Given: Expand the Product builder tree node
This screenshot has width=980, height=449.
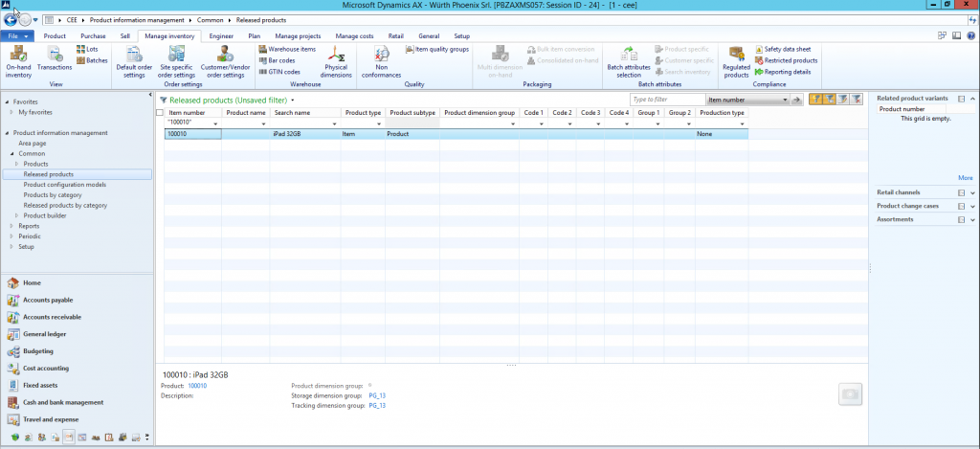Looking at the screenshot, I should [x=17, y=215].
